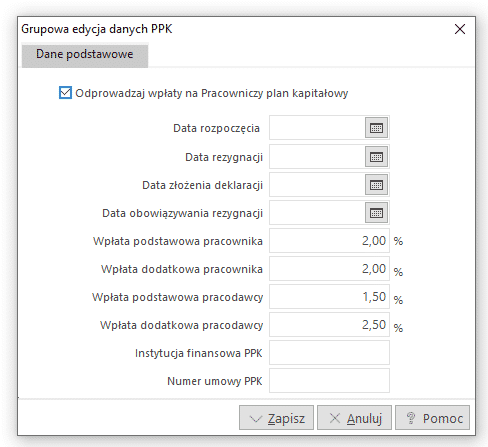This screenshot has height=447, width=488.
Task: Switch to the Dane podstawowe tab
Action: [x=85, y=55]
